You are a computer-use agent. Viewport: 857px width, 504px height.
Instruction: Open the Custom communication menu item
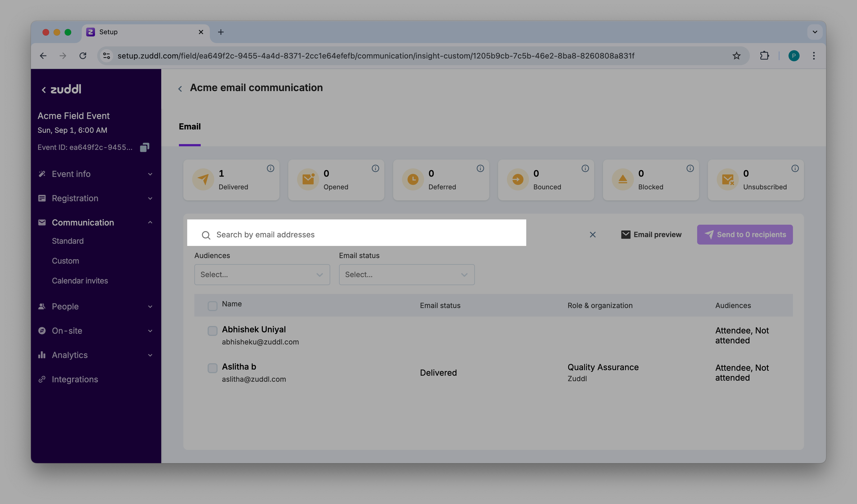click(x=65, y=261)
